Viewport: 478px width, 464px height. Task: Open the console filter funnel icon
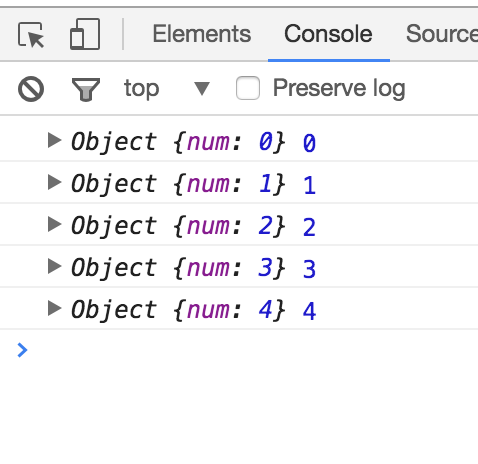click(x=86, y=89)
